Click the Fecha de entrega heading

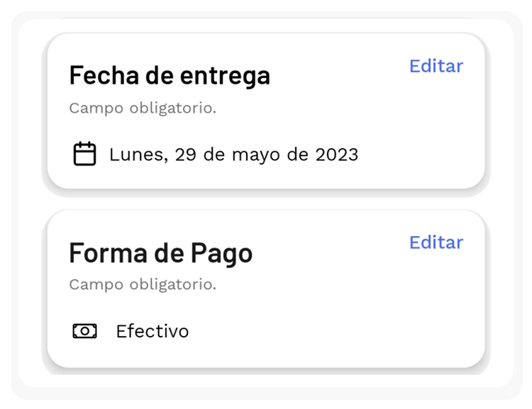170,77
